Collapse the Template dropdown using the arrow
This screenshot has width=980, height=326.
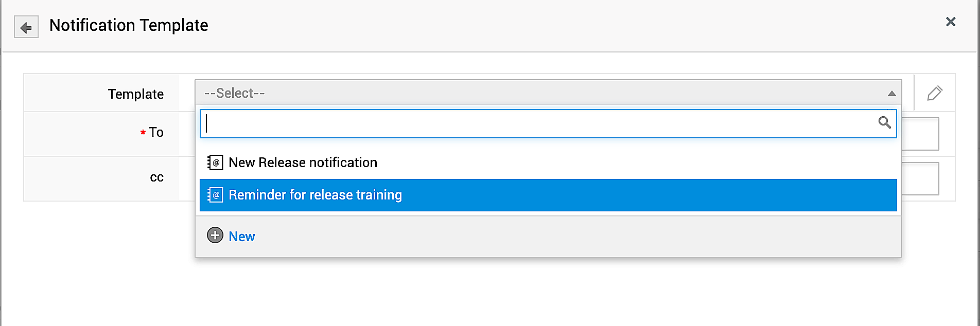[x=891, y=94]
